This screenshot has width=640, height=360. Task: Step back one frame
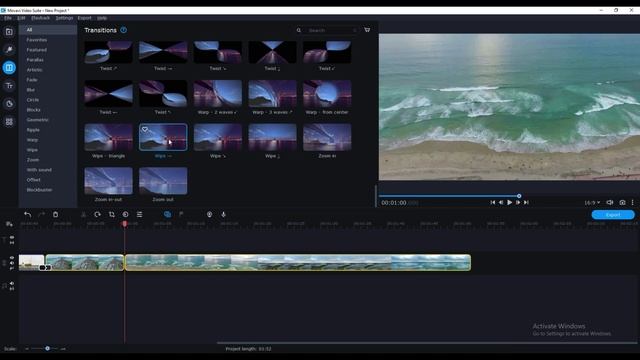(501, 202)
